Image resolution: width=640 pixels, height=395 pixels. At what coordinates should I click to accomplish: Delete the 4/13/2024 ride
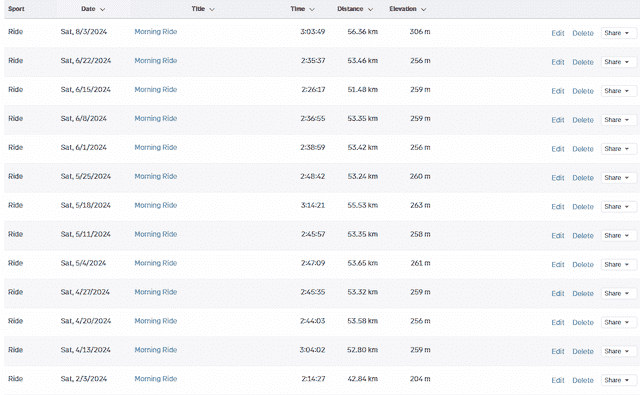click(x=583, y=352)
